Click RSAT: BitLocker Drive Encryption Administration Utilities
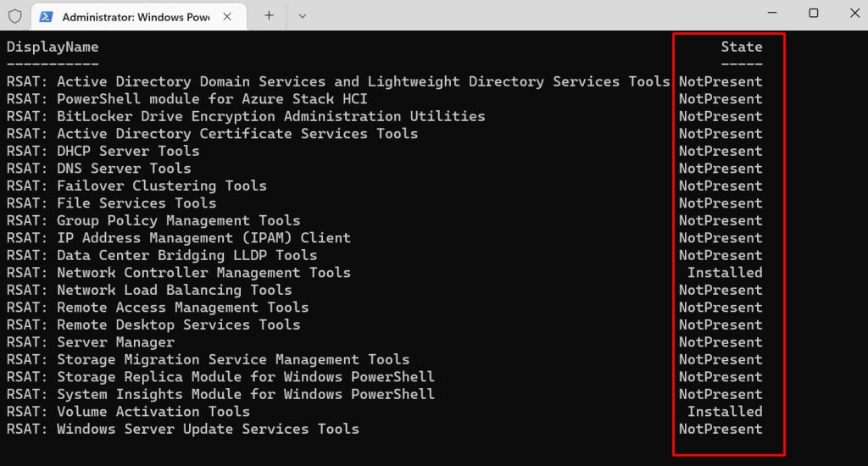 tap(245, 116)
